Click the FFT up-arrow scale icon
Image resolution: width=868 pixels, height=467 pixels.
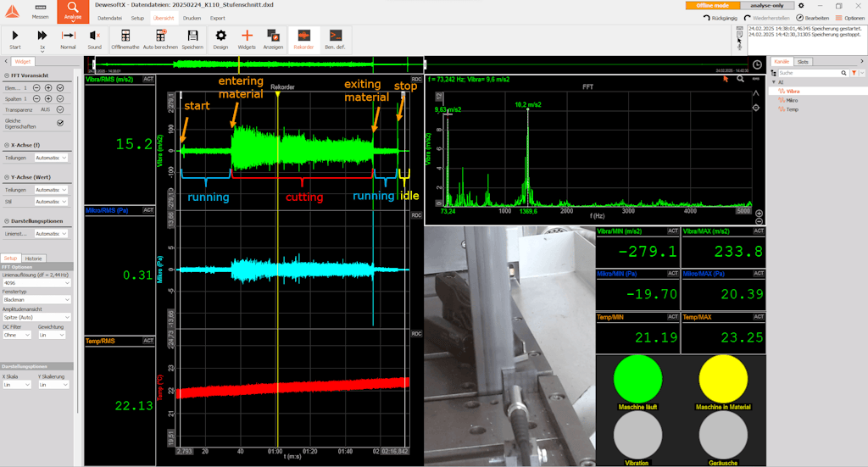(x=755, y=93)
